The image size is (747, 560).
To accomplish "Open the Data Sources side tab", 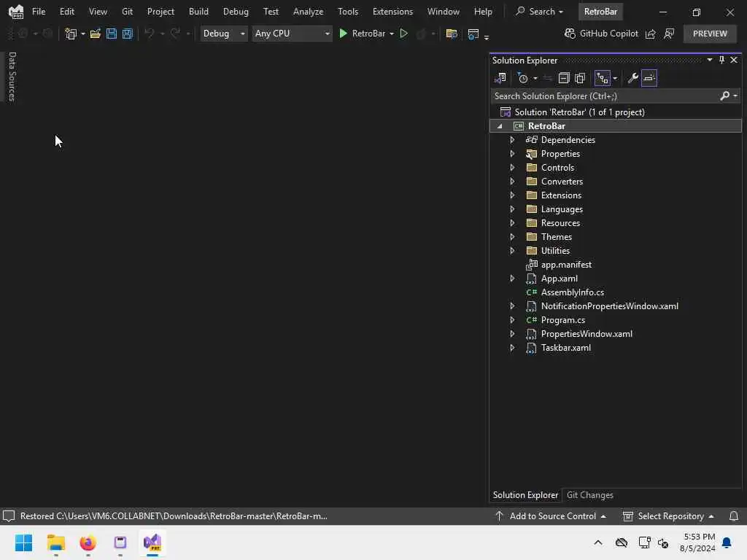I will (12, 77).
